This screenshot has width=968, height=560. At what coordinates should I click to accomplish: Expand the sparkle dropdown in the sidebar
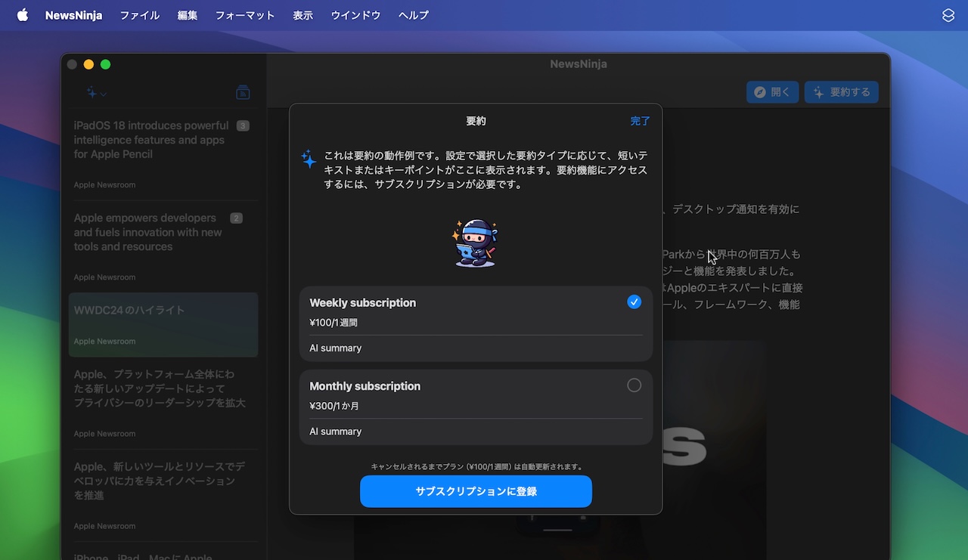96,93
